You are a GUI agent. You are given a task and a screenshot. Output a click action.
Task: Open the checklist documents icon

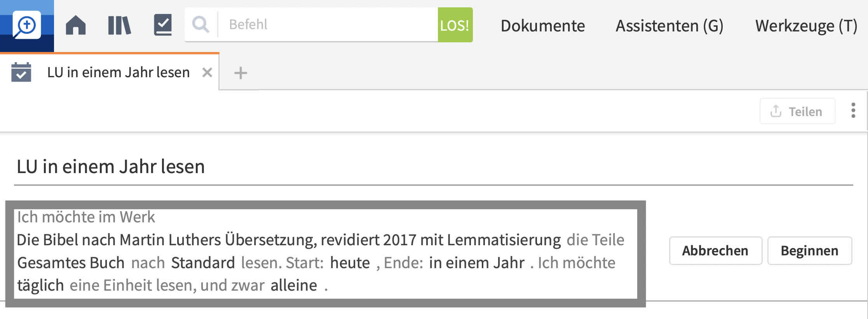[x=163, y=25]
